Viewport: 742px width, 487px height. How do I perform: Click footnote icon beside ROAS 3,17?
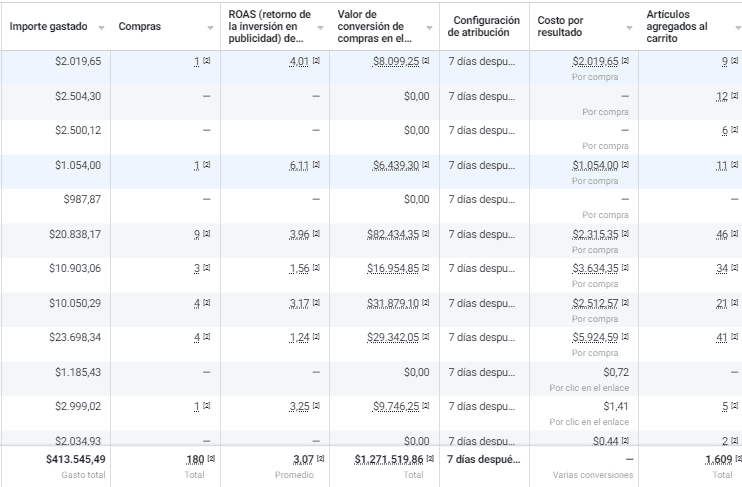tap(316, 303)
